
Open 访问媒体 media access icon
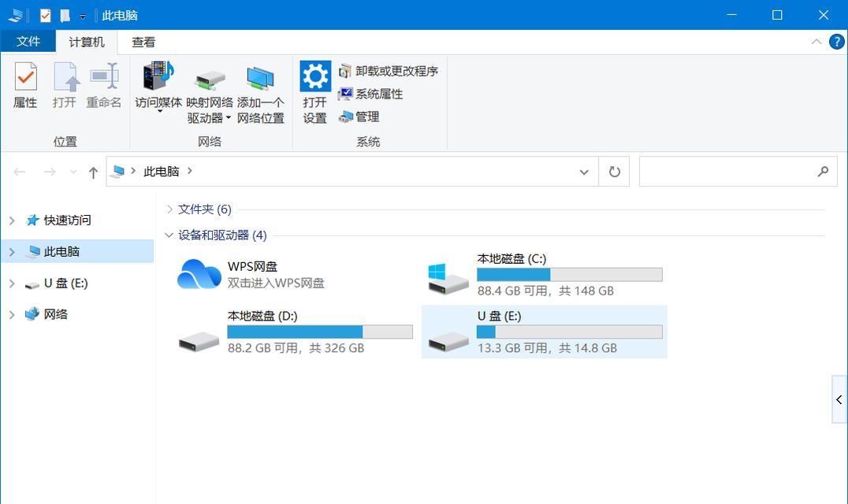click(158, 78)
